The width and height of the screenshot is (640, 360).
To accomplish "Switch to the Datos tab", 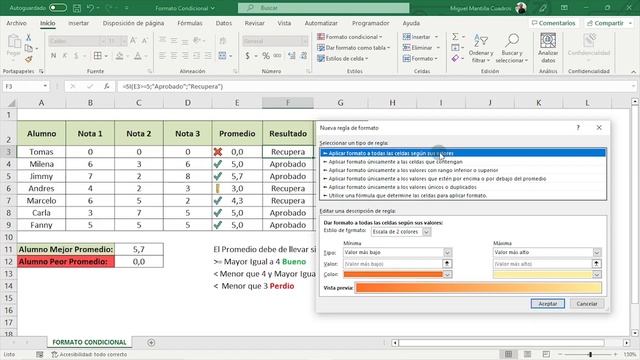I will click(224, 23).
